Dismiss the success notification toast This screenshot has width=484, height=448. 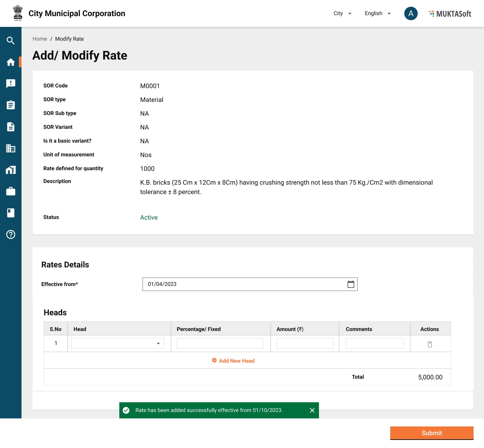(x=312, y=410)
